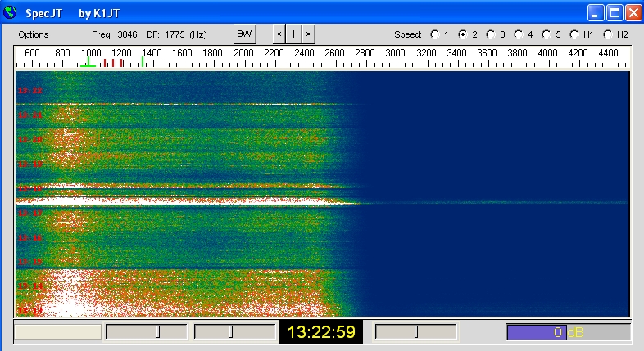Click the empty status field at bottom left
The width and height of the screenshot is (644, 351).
click(x=57, y=331)
